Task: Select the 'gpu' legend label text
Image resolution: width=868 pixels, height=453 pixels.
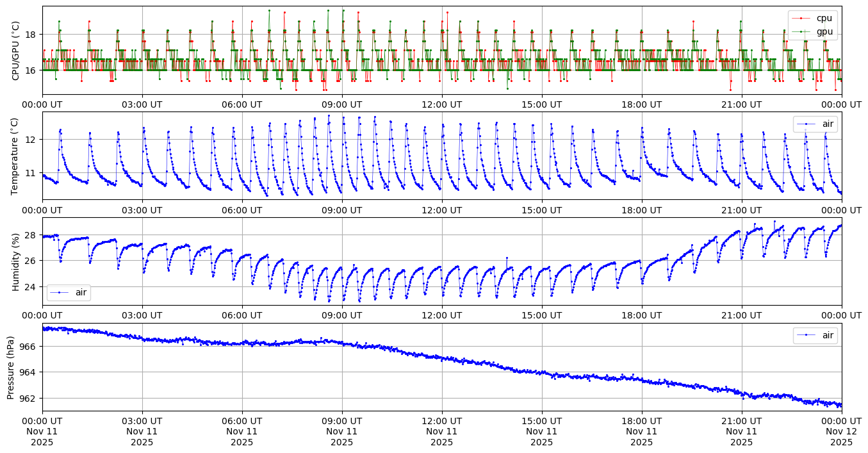Action: coord(824,31)
